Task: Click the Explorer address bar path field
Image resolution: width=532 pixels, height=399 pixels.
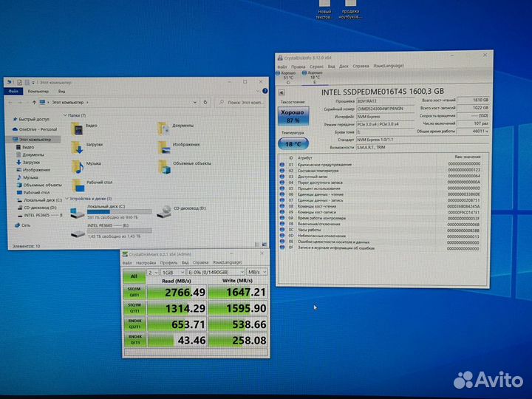Action: (x=119, y=102)
